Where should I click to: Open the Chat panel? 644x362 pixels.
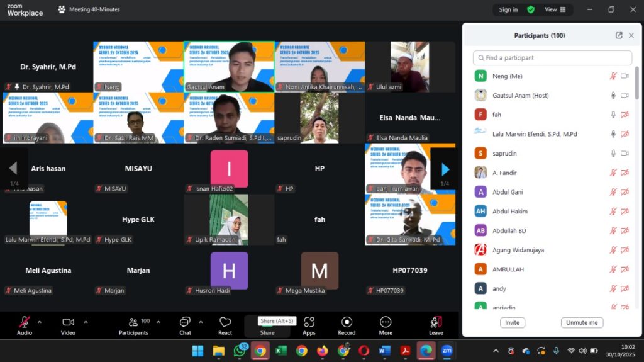(x=185, y=324)
